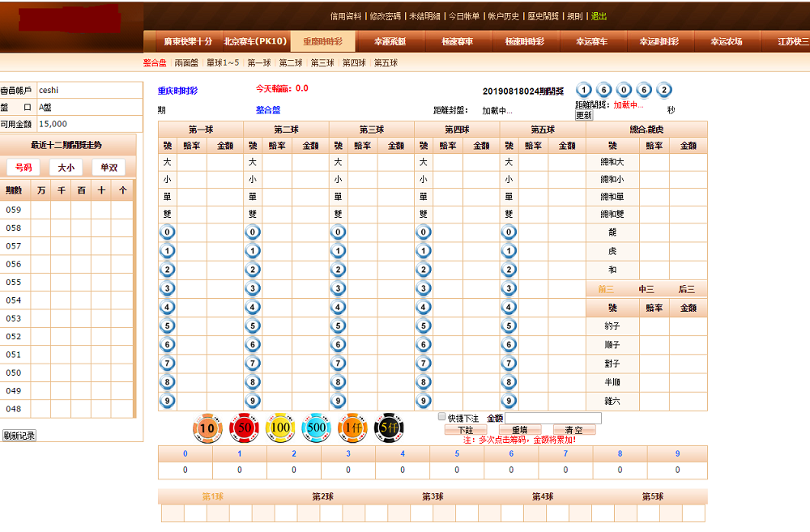
Task: Open the 北京赛车(PK10) game tab
Action: [x=255, y=41]
